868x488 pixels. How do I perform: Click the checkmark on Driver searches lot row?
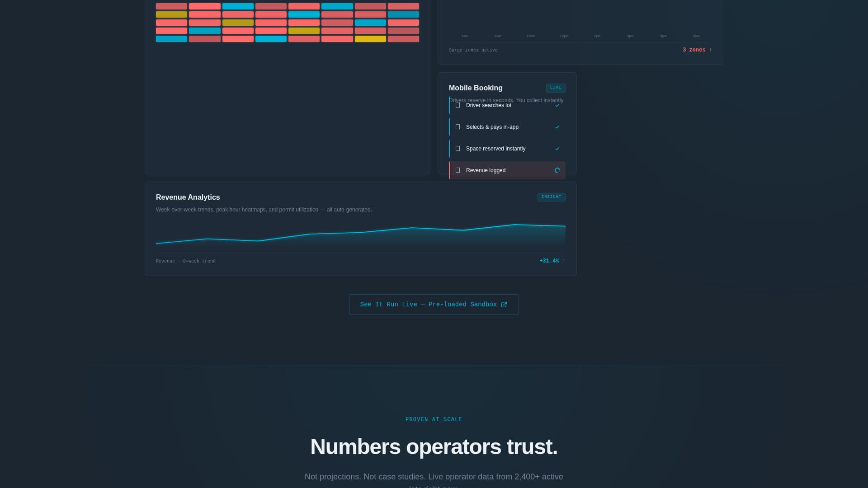point(557,105)
